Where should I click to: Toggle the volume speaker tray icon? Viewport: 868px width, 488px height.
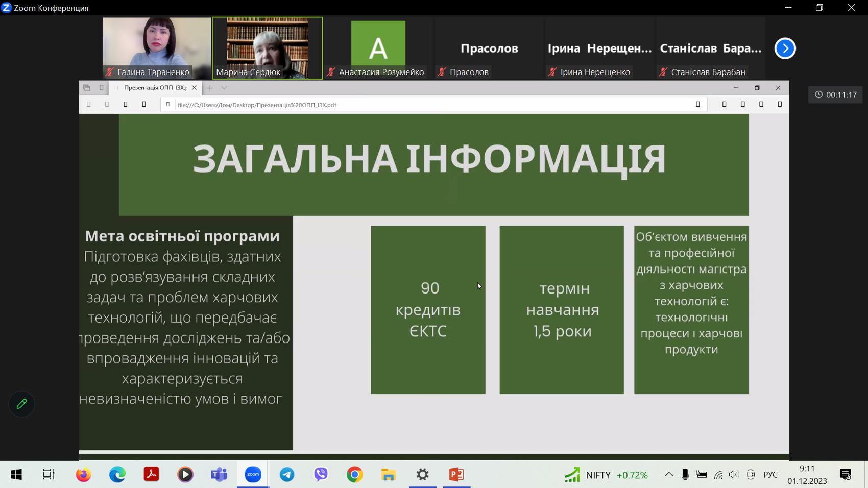point(734,475)
